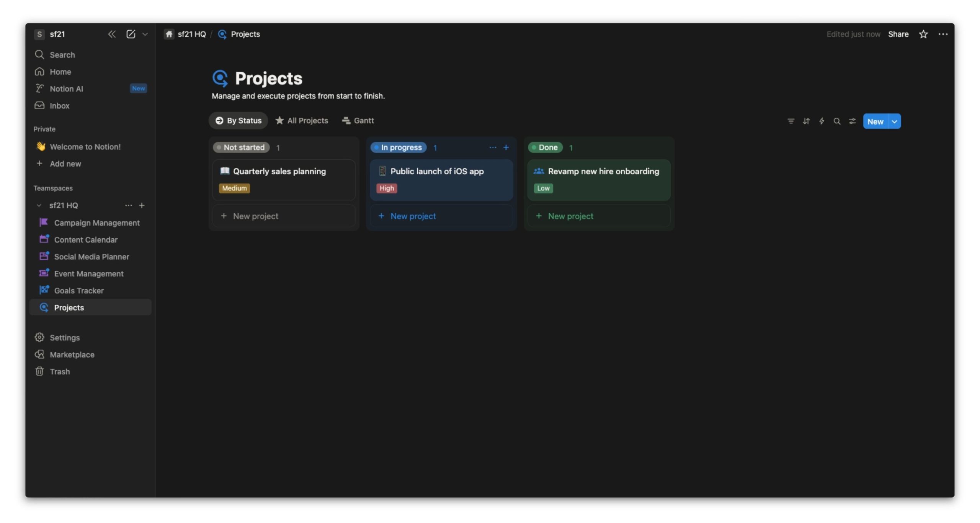Click the filter icon in the view toolbar
The width and height of the screenshot is (980, 523).
coord(791,121)
